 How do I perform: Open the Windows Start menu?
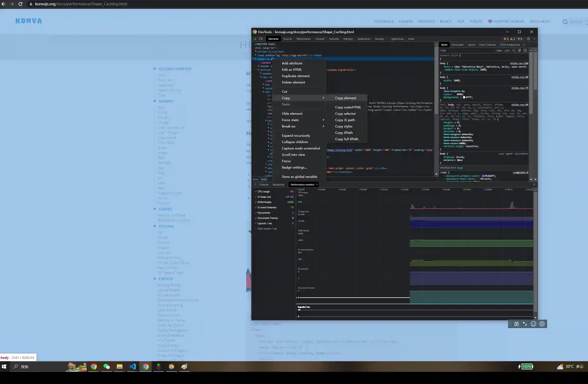click(4, 367)
